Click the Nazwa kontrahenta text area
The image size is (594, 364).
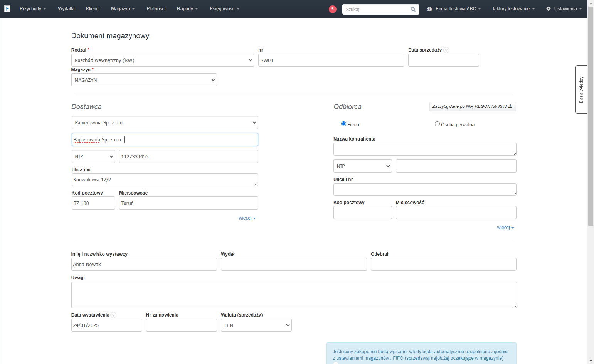pyautogui.click(x=425, y=149)
